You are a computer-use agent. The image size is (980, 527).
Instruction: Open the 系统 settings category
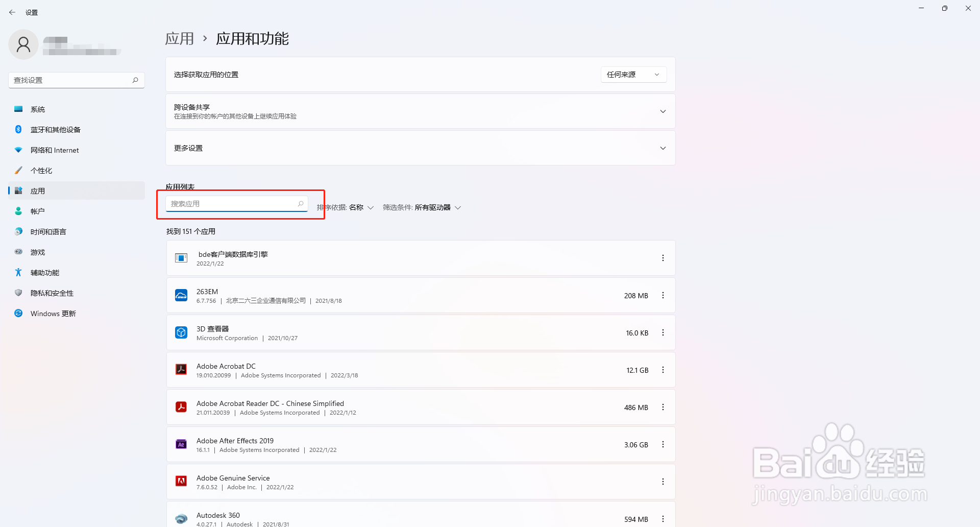coord(77,109)
